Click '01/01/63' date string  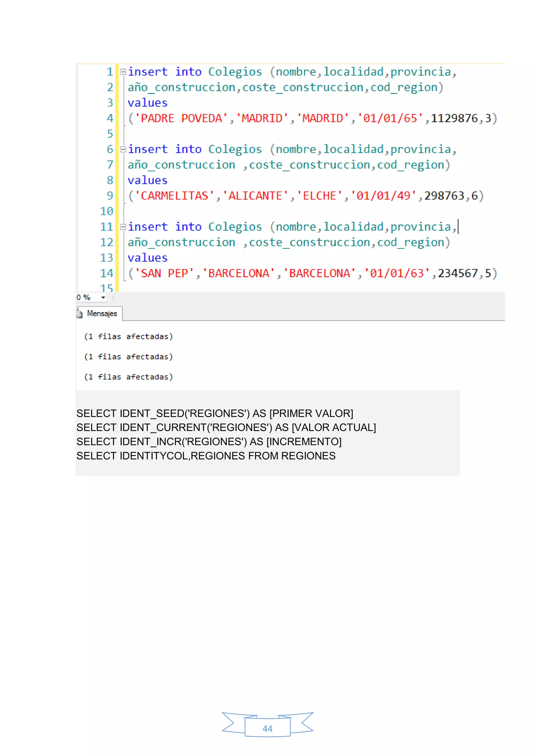click(397, 273)
